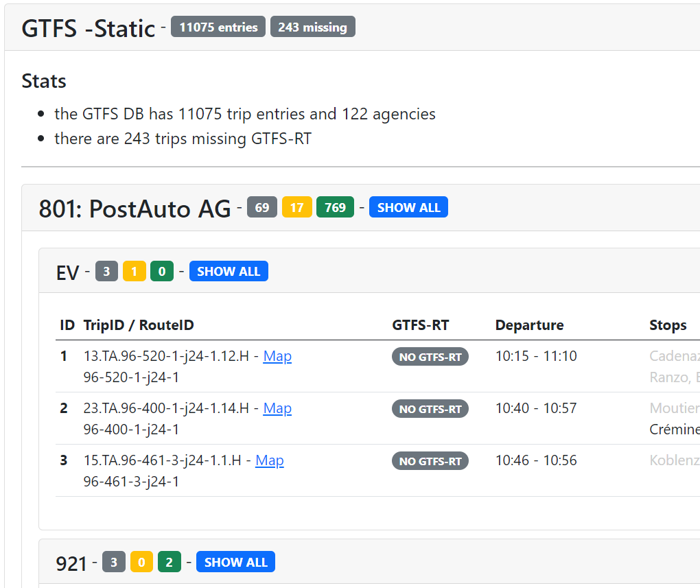This screenshot has width=700, height=588.
Task: Click the yellow 1 badge in EV header
Action: (135, 271)
